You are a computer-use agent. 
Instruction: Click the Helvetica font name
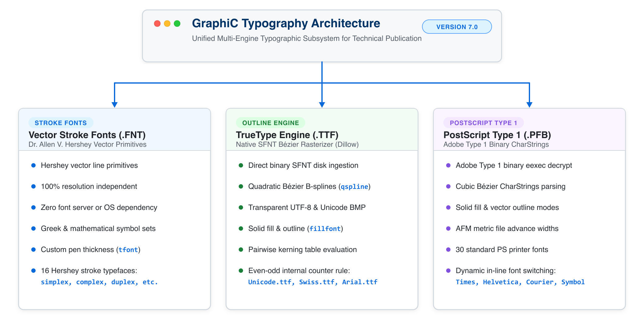tap(501, 282)
